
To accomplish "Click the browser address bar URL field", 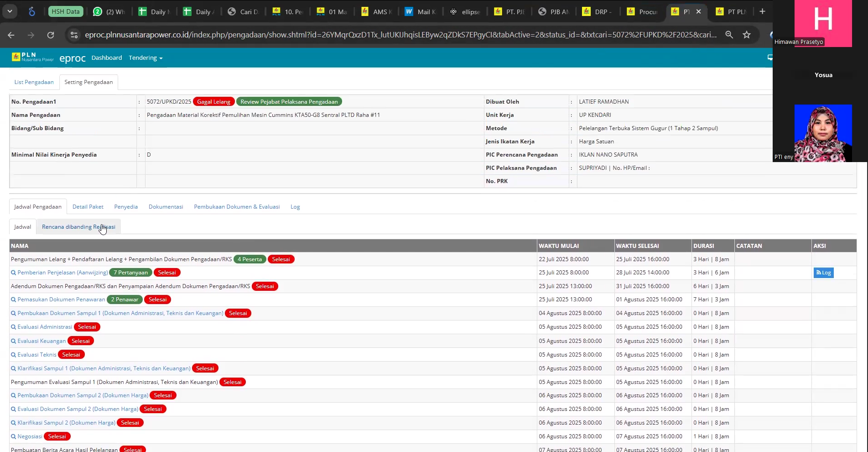I will coord(400,35).
